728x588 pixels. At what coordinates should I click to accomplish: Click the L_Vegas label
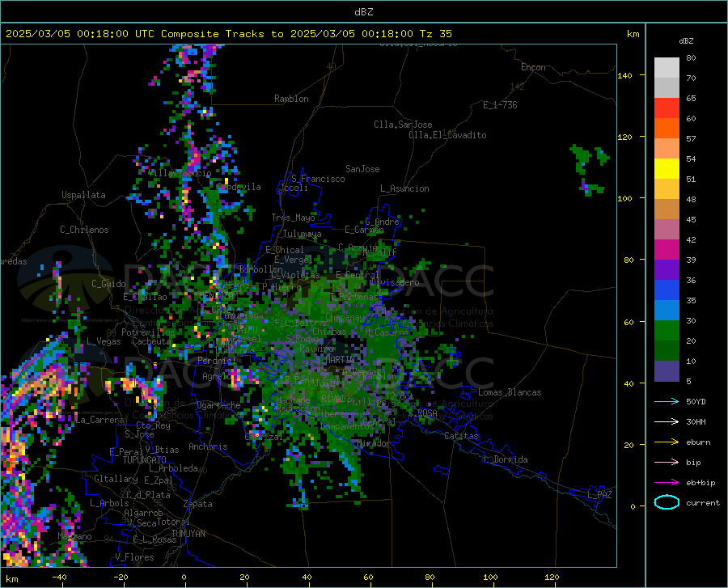pyautogui.click(x=104, y=341)
